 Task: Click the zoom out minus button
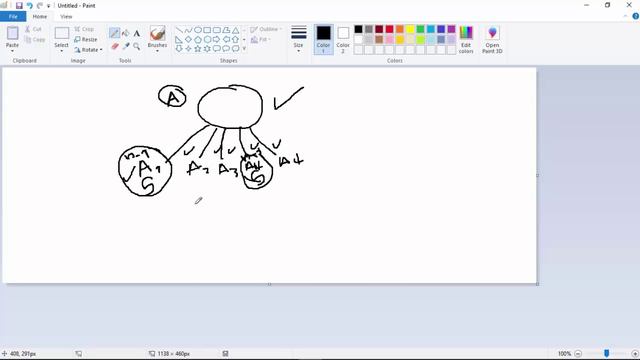pos(578,353)
